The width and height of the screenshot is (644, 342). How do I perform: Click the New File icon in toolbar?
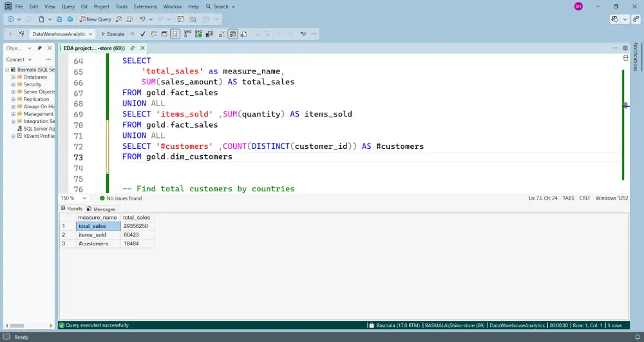pyautogui.click(x=41, y=19)
